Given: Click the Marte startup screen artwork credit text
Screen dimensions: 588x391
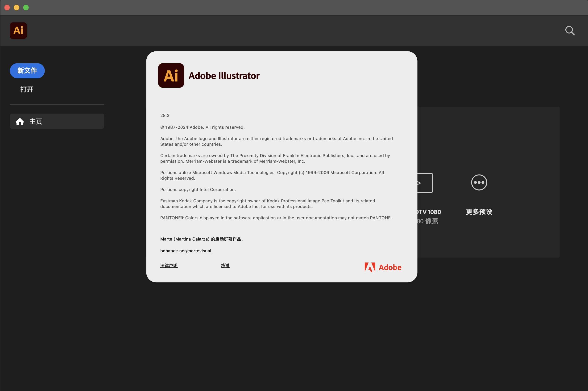Looking at the screenshot, I should [x=202, y=239].
